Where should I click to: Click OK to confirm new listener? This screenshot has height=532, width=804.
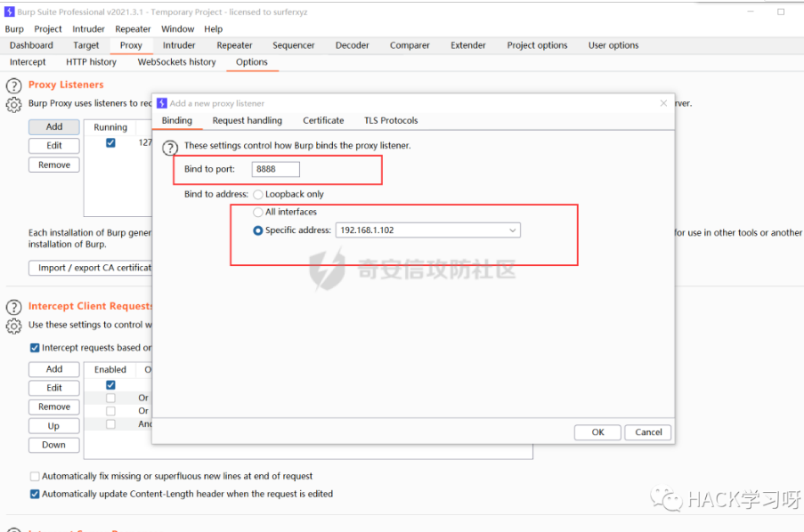pyautogui.click(x=597, y=432)
